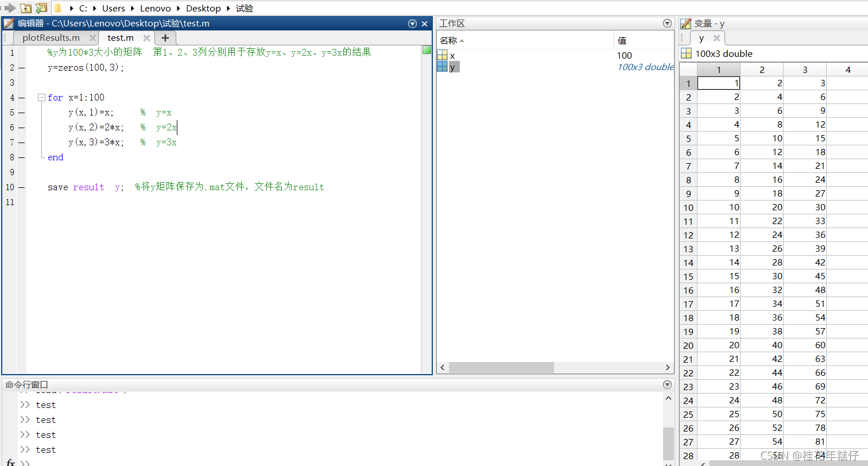Click command window scroll up arrow
The height and width of the screenshot is (466, 868).
click(x=668, y=398)
